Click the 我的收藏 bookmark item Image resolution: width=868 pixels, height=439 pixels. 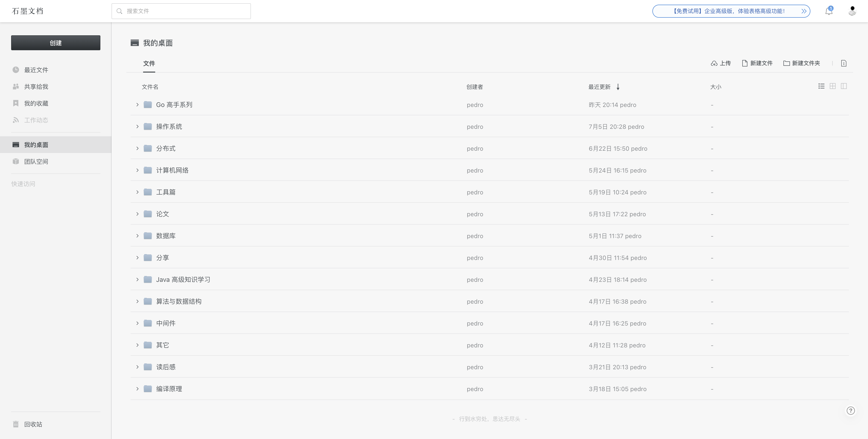pyautogui.click(x=36, y=103)
